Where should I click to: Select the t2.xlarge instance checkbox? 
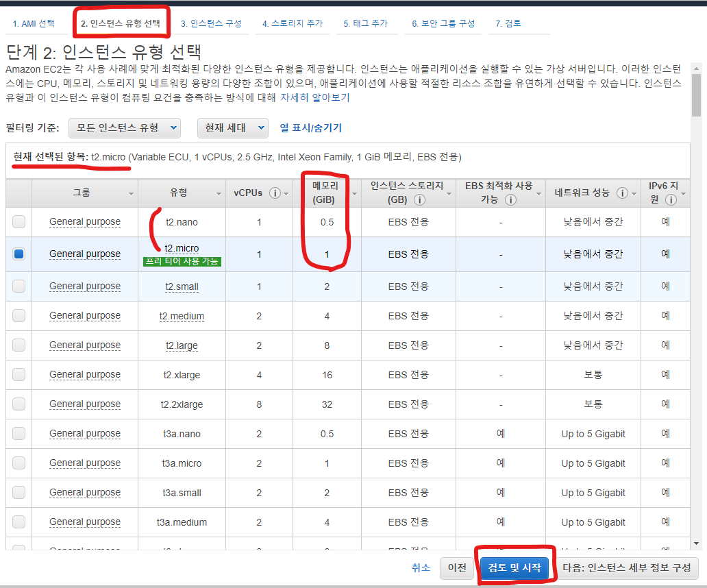(19, 375)
